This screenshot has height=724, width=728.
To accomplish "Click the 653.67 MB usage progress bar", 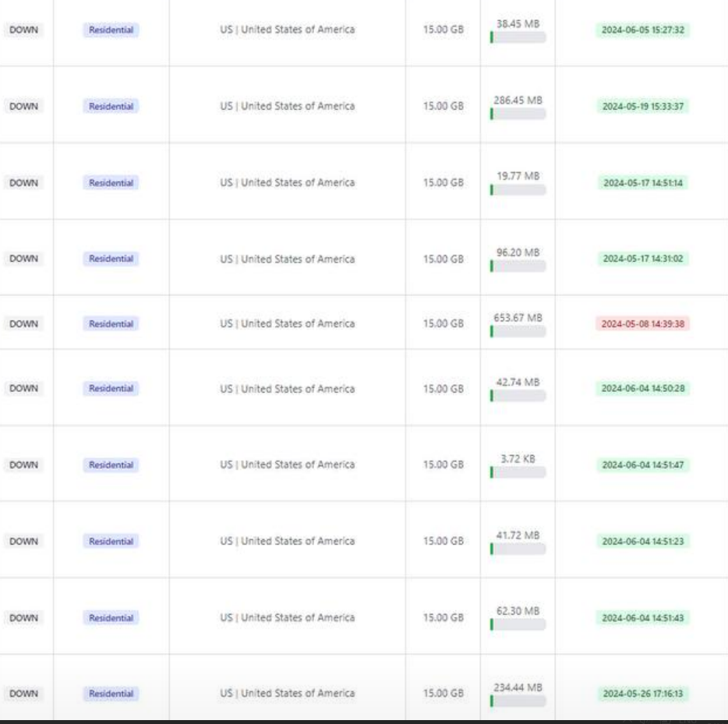I will tap(518, 331).
